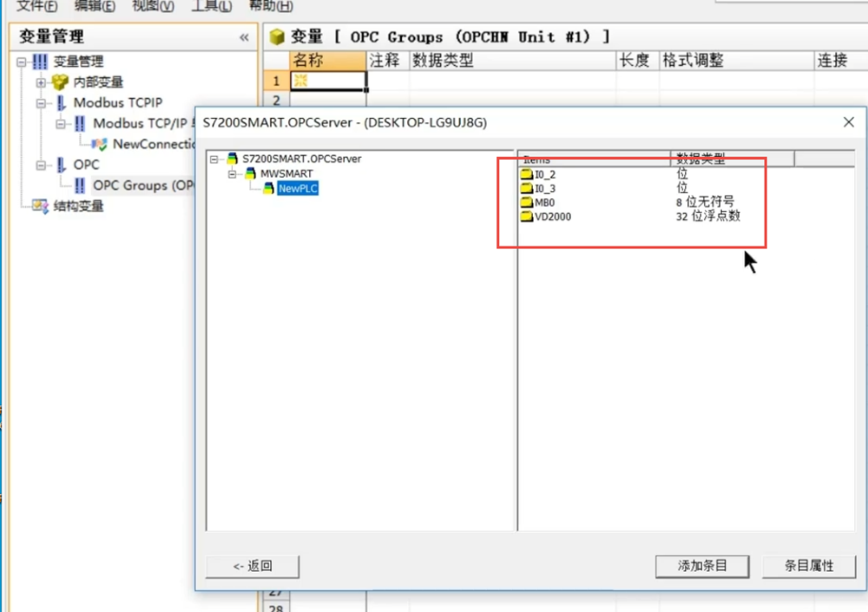Click the MWSMART server node icon
This screenshot has height=612, width=868.
pyautogui.click(x=251, y=174)
